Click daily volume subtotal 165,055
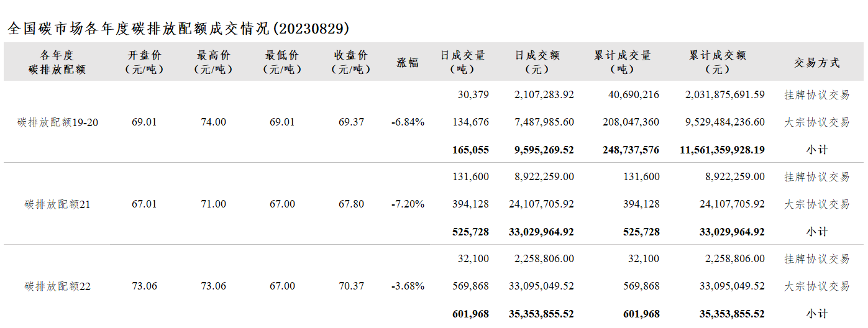This screenshot has height=328, width=868. [471, 150]
